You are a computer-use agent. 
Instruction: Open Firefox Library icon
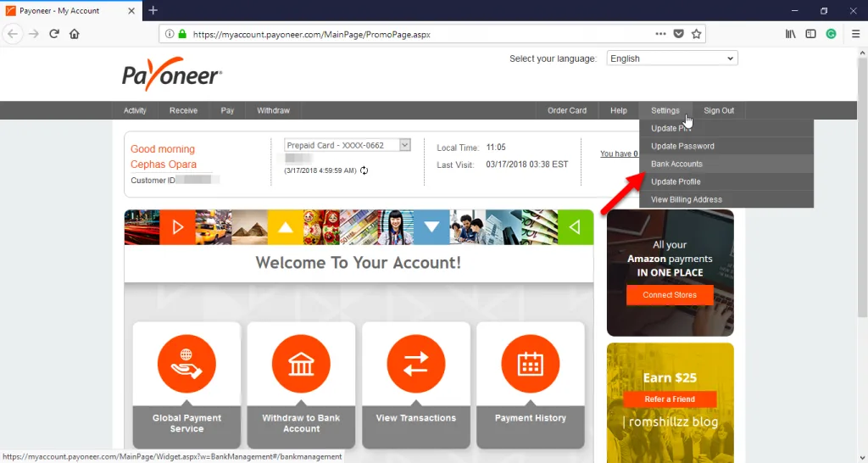click(791, 34)
